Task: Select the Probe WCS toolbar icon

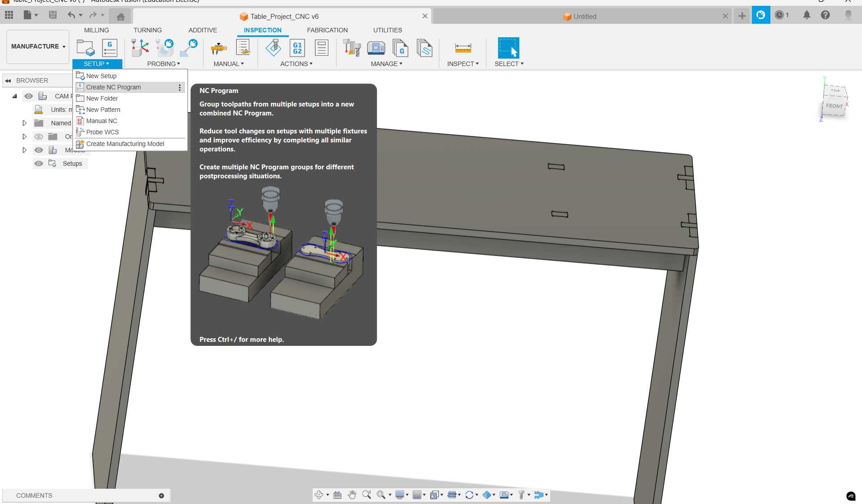Action: click(140, 48)
